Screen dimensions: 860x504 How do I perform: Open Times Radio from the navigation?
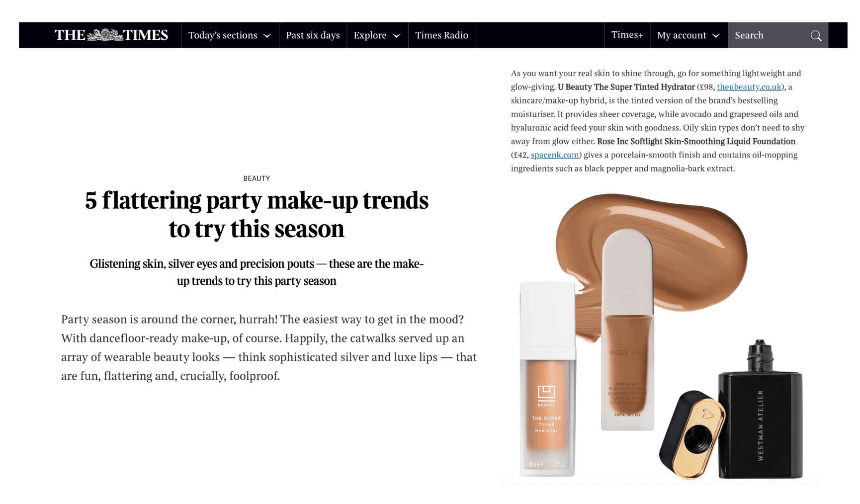tap(441, 35)
